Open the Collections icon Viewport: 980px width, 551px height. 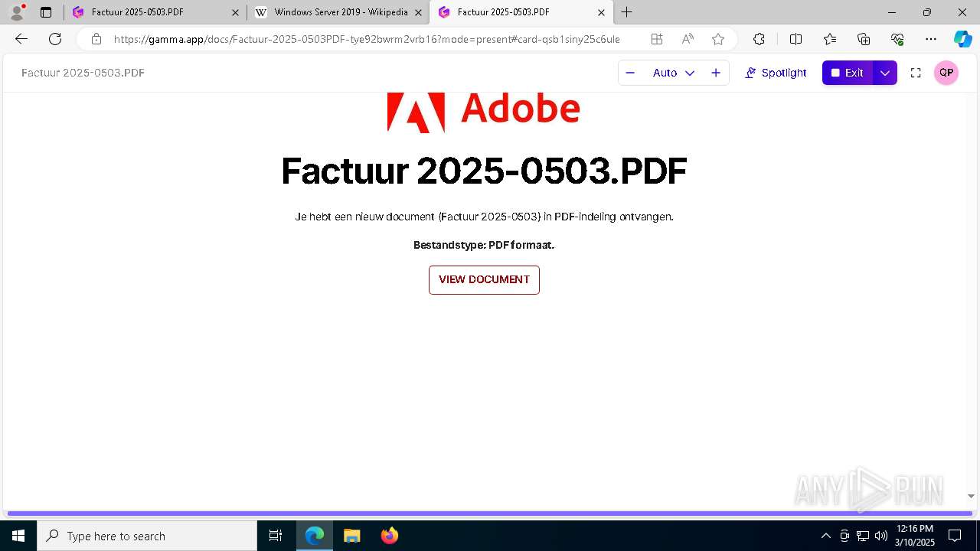tap(864, 39)
